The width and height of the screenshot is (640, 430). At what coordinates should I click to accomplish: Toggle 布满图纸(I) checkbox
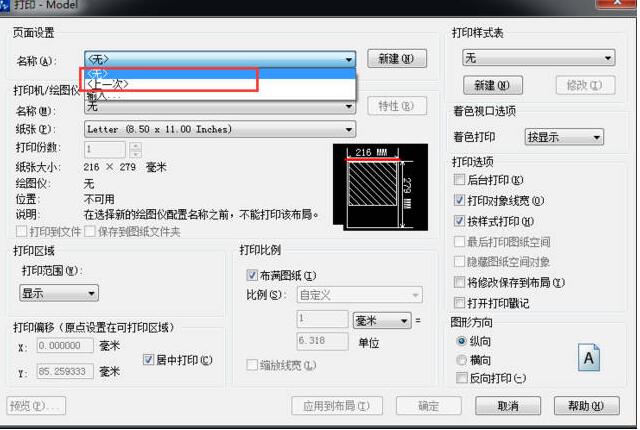coord(252,275)
